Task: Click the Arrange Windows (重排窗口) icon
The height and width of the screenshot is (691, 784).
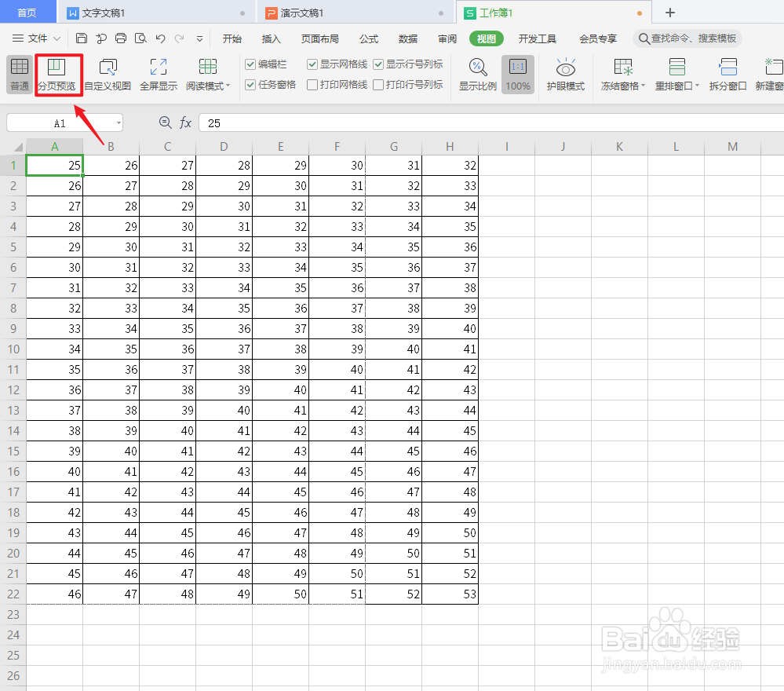Action: [x=677, y=67]
